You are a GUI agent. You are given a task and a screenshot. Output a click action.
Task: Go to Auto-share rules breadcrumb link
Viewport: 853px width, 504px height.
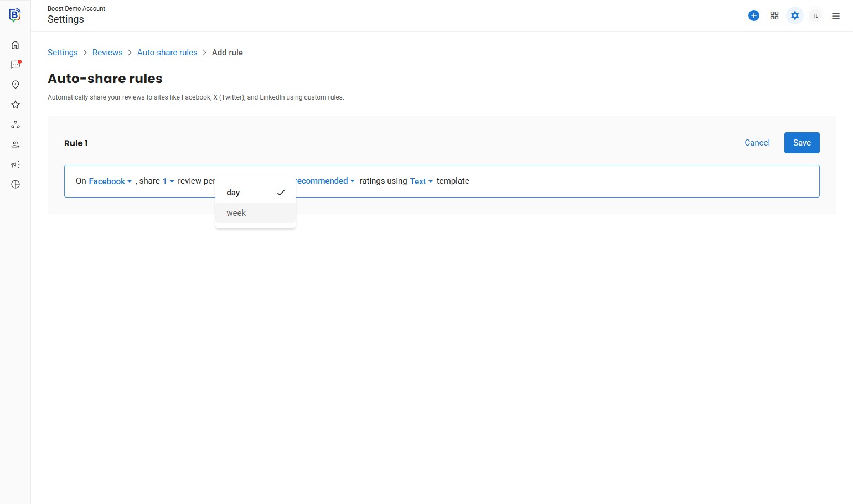pos(167,53)
